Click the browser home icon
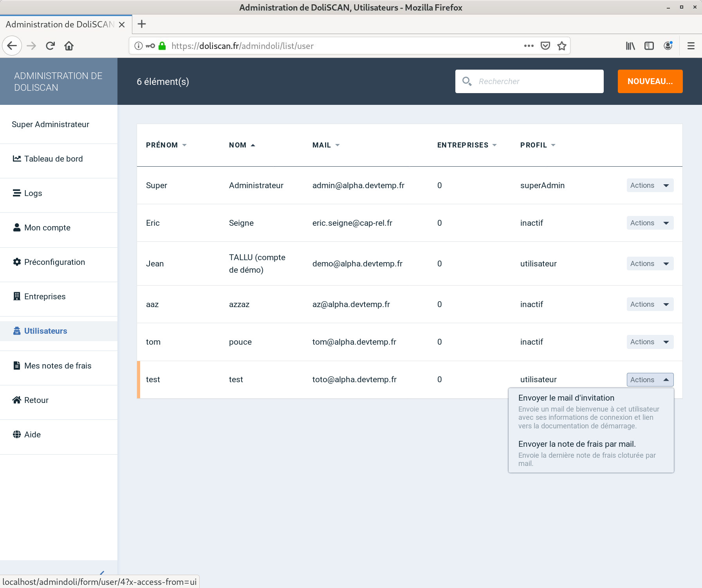 point(69,46)
